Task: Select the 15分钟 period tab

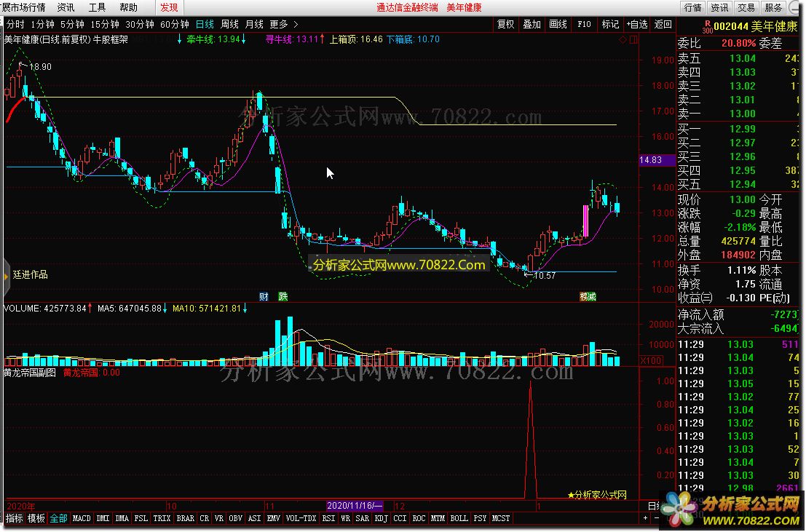Action: point(105,24)
